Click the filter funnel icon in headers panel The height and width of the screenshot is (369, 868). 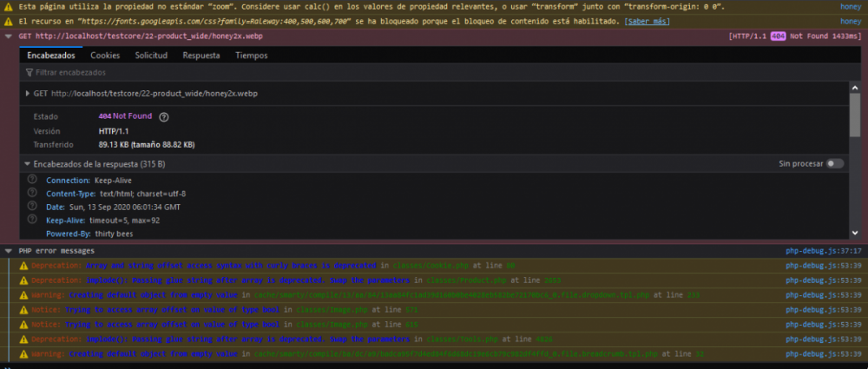29,73
